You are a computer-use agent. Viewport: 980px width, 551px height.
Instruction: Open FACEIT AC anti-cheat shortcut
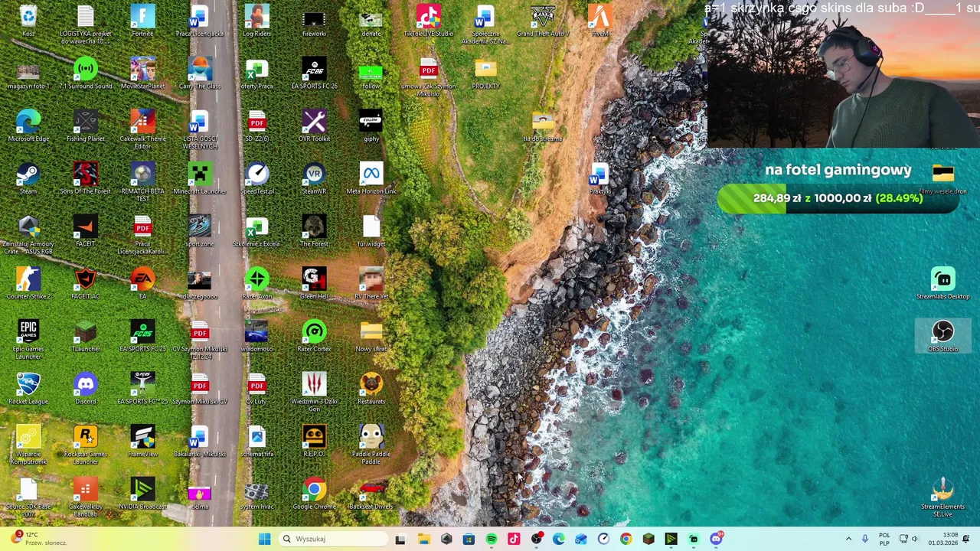tap(85, 284)
